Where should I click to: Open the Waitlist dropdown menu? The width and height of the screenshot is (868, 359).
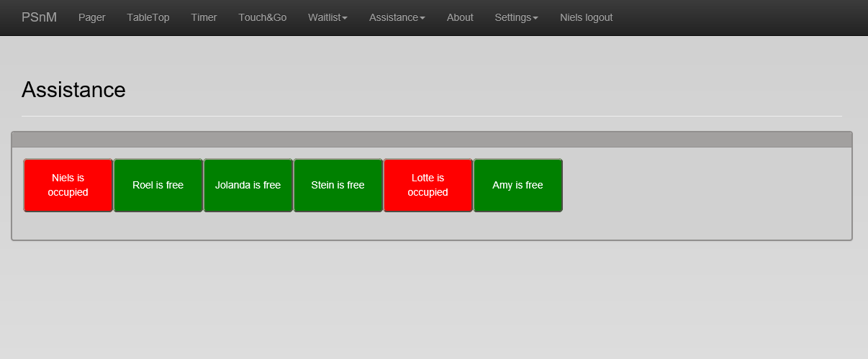click(327, 17)
